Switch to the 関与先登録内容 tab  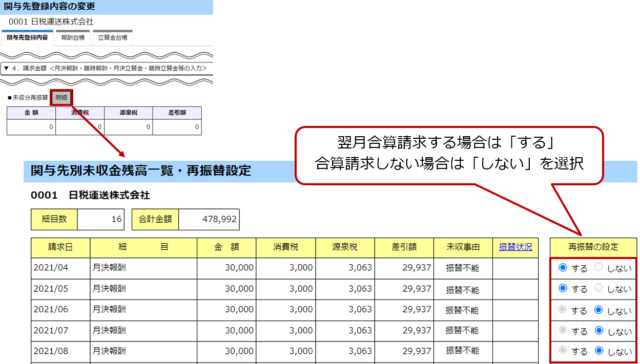point(28,38)
